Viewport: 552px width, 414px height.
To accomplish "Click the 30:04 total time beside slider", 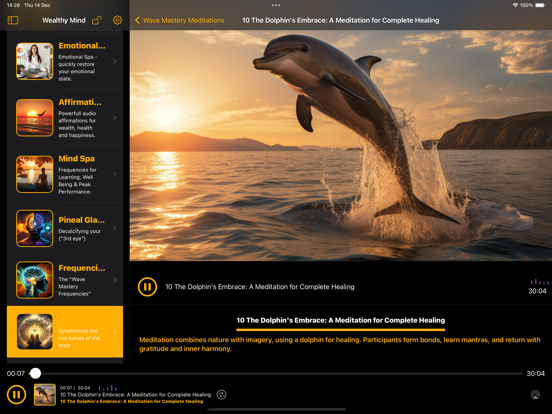I will tap(535, 374).
